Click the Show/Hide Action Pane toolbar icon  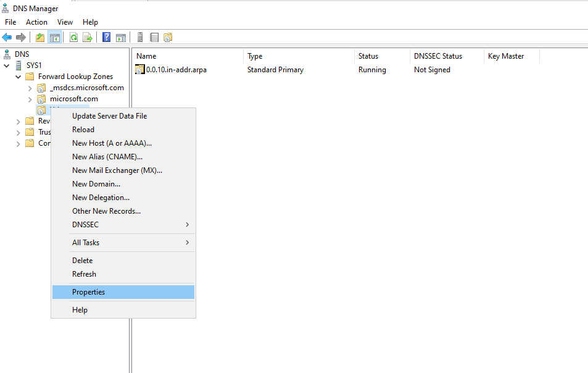(x=121, y=38)
